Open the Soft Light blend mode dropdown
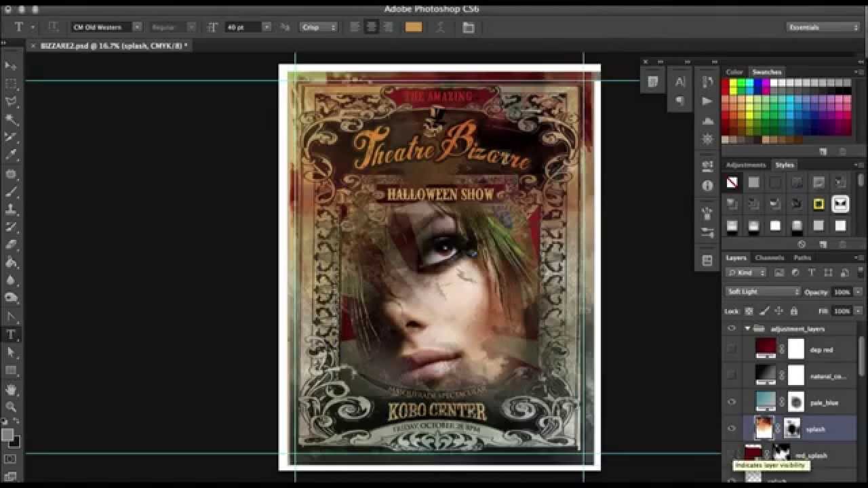868x488 pixels. coord(763,291)
